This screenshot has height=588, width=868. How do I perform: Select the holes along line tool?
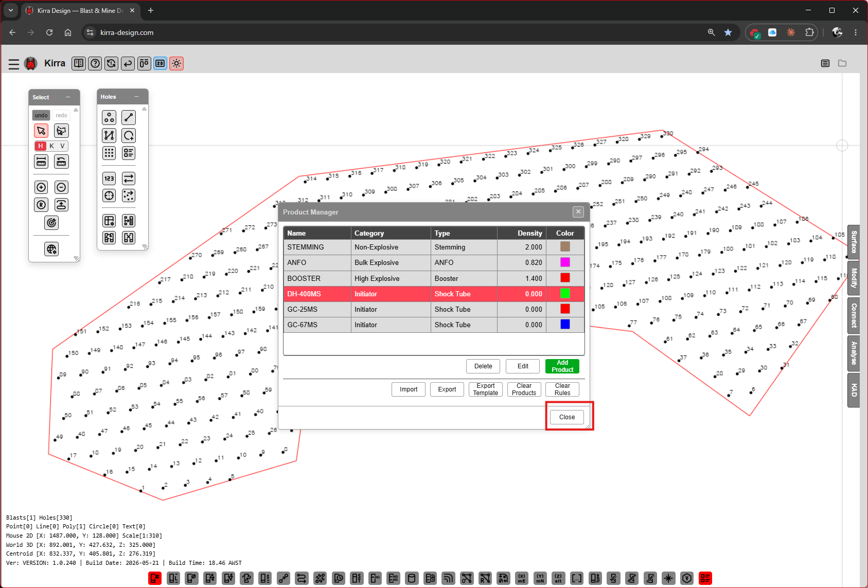pos(129,118)
